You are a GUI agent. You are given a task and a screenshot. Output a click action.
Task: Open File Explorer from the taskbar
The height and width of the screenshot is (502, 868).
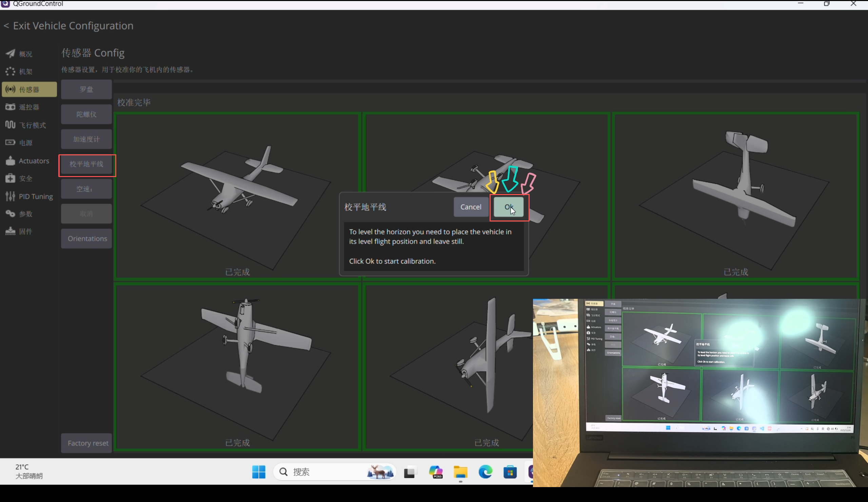pyautogui.click(x=460, y=472)
